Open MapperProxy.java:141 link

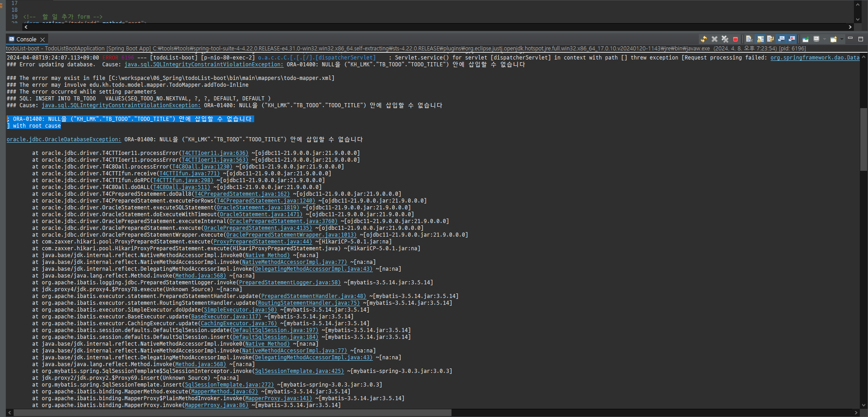pyautogui.click(x=278, y=398)
